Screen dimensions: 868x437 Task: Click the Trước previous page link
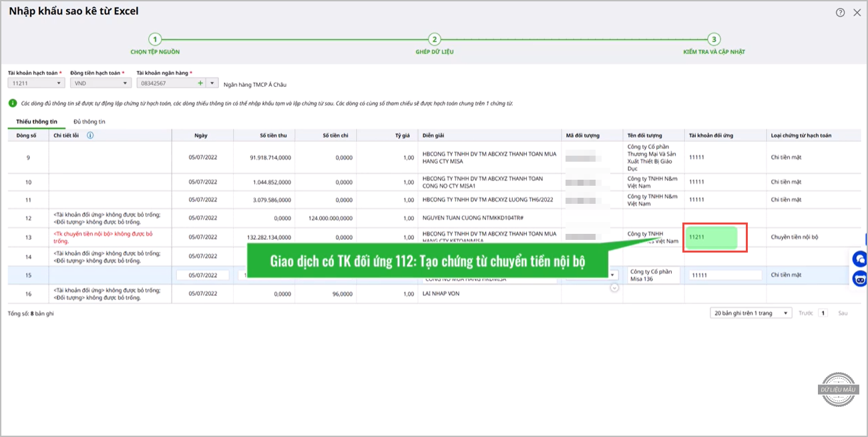[806, 313]
